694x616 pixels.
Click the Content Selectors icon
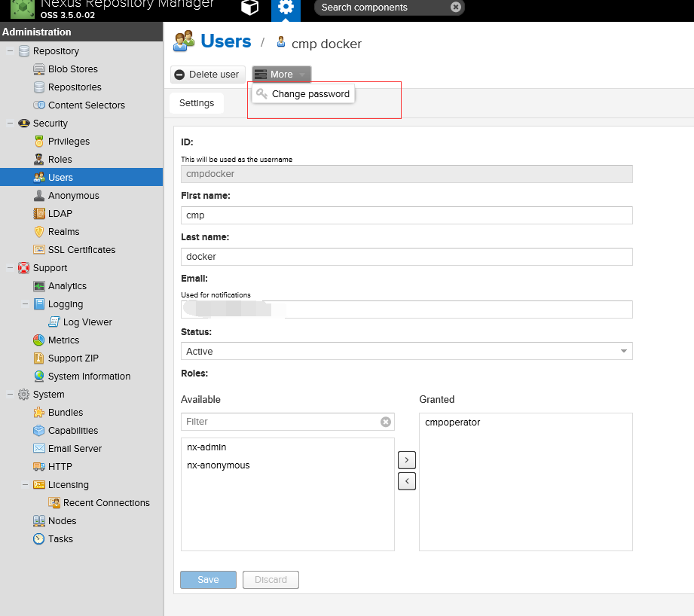tap(39, 105)
